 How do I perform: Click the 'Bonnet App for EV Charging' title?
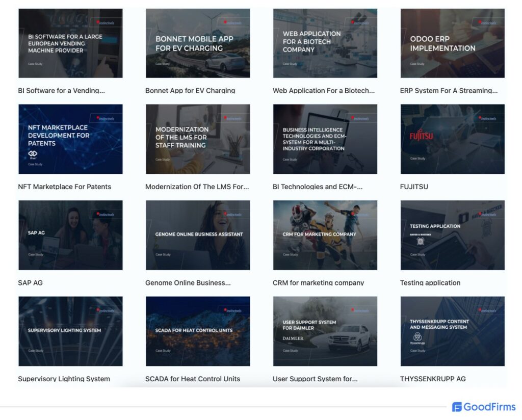(x=190, y=91)
